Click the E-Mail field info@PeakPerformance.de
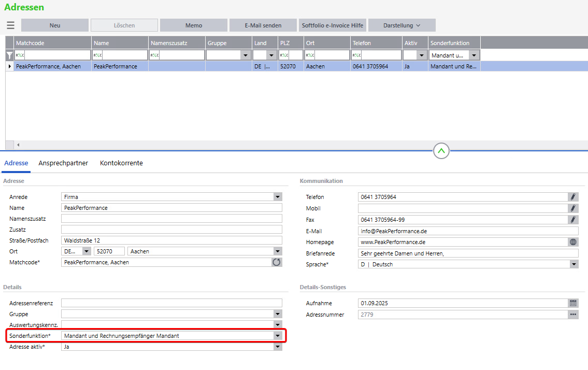This screenshot has width=588, height=370. 468,231
